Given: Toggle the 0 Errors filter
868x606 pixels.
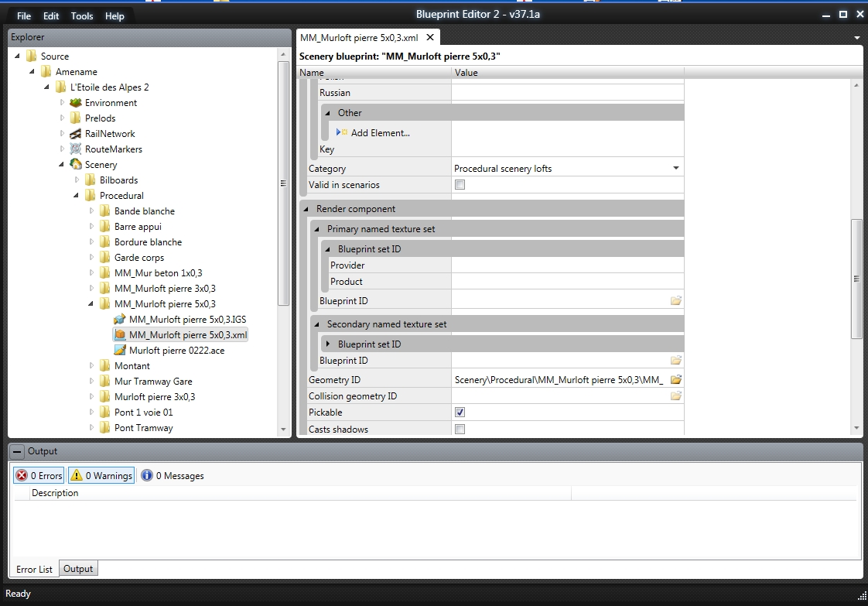Looking at the screenshot, I should [39, 475].
